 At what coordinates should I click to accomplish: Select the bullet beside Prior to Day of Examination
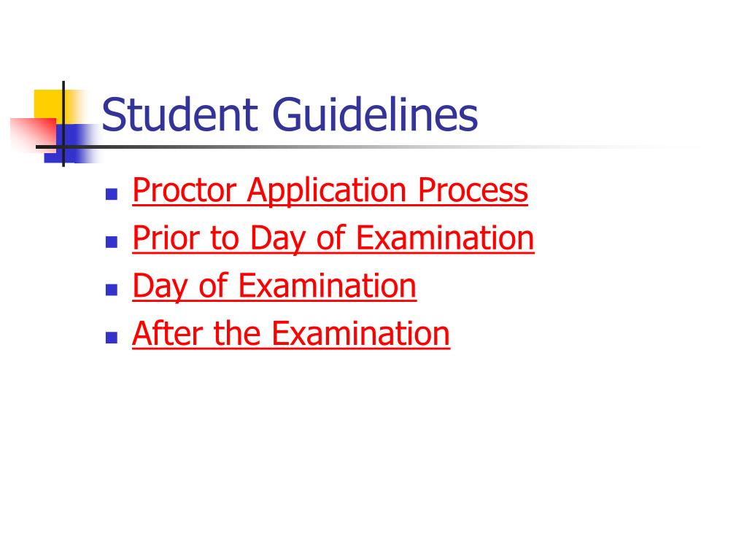coord(112,242)
